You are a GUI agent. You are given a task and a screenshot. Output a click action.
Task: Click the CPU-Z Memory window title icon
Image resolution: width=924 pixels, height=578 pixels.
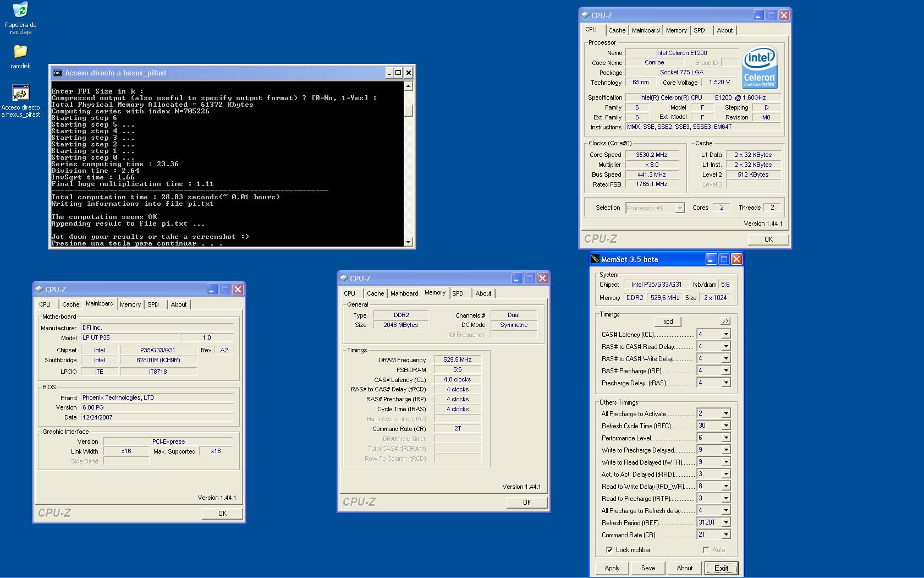[343, 278]
